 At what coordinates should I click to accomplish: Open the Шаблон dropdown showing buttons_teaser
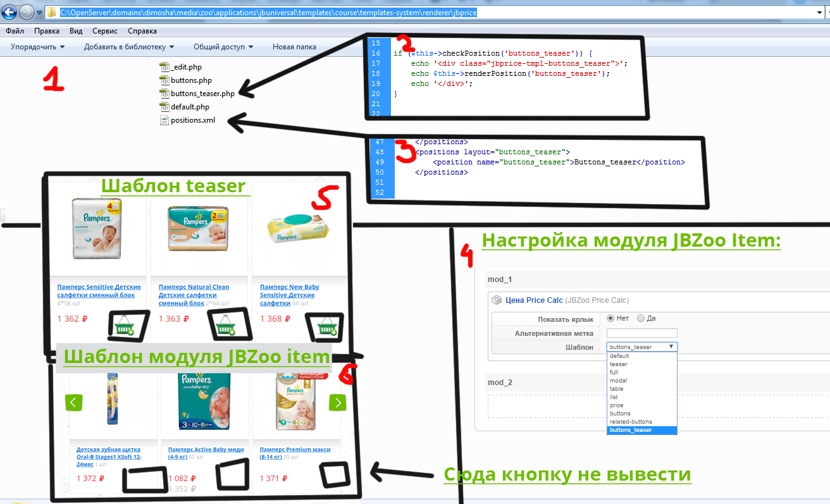point(641,347)
